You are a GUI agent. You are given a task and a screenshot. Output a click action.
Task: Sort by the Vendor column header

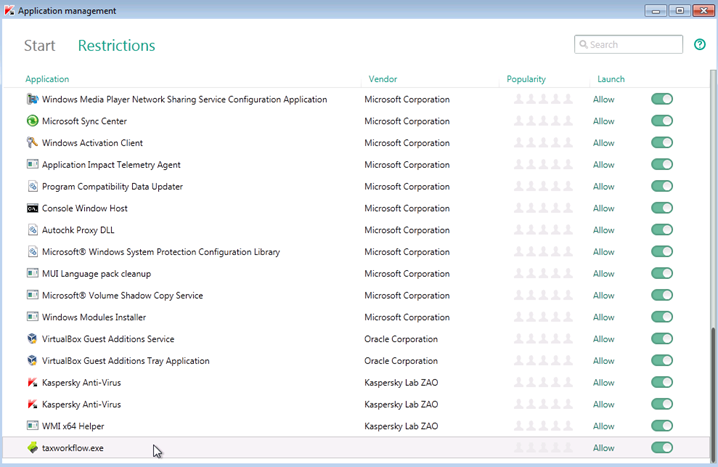[383, 79]
